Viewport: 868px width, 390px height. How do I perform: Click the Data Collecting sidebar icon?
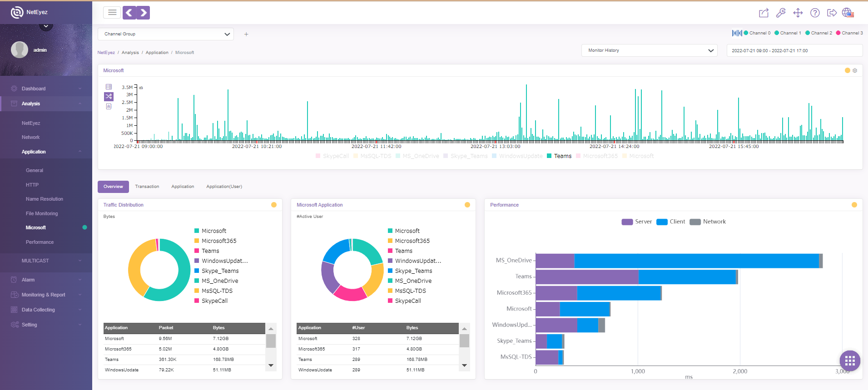pos(14,310)
